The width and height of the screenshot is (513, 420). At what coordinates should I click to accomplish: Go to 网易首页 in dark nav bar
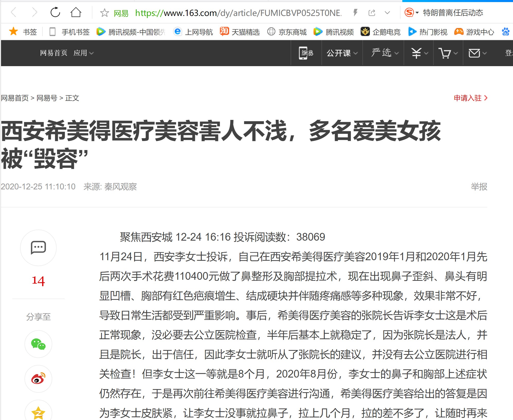54,53
